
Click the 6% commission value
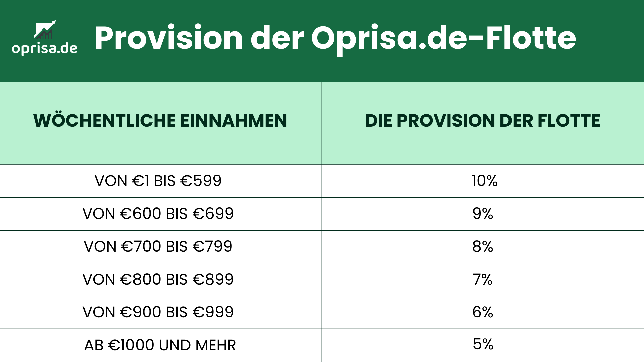[483, 312]
